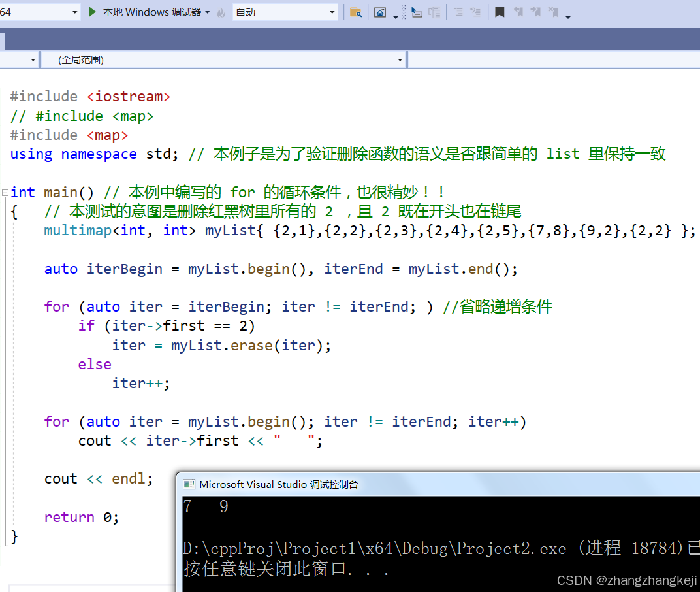Collapse main function using the minus expander

5,192
